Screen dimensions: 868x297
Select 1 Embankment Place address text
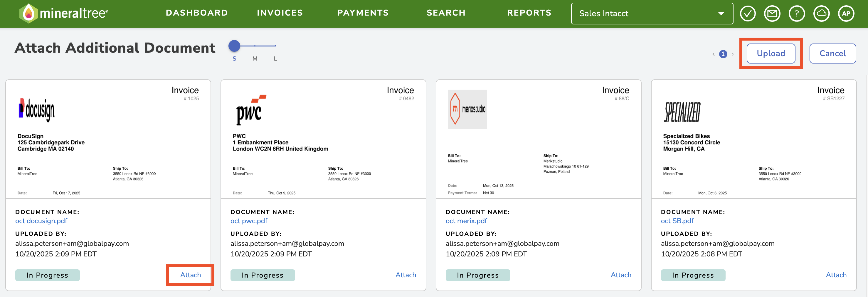[x=260, y=142]
